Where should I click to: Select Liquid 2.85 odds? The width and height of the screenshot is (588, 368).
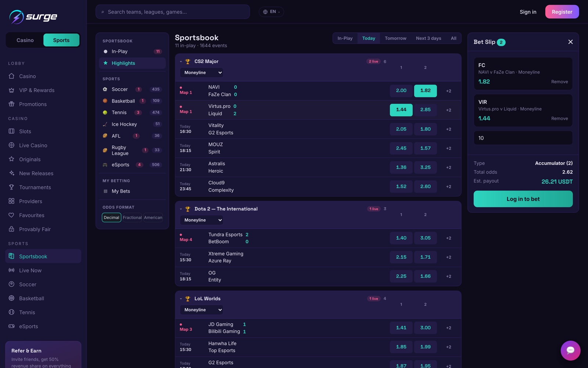425,110
